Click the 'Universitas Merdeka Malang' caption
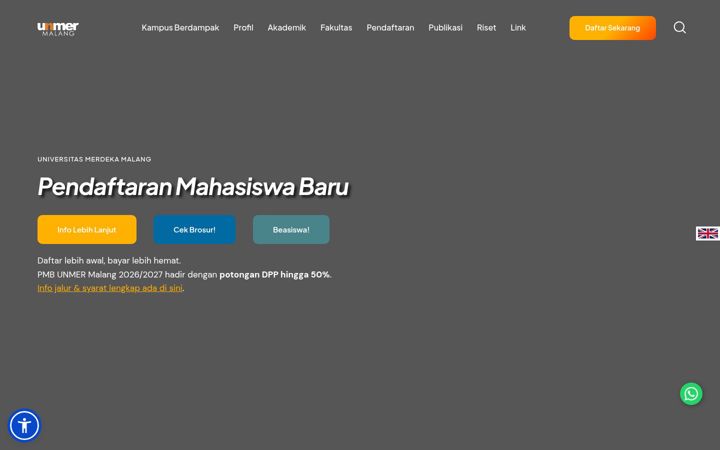Screen dimensions: 720x450 pos(94,159)
